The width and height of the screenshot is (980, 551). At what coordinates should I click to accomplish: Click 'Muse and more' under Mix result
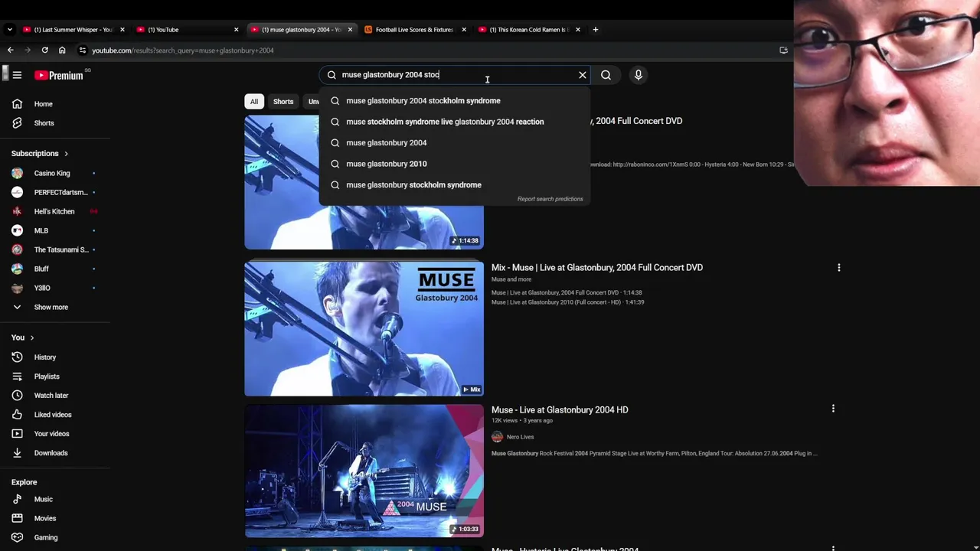[x=511, y=279]
